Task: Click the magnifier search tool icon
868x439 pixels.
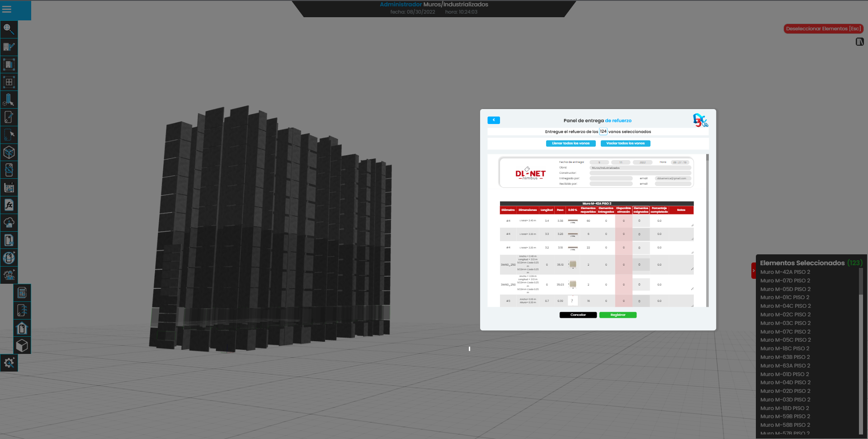Action: coord(9,29)
